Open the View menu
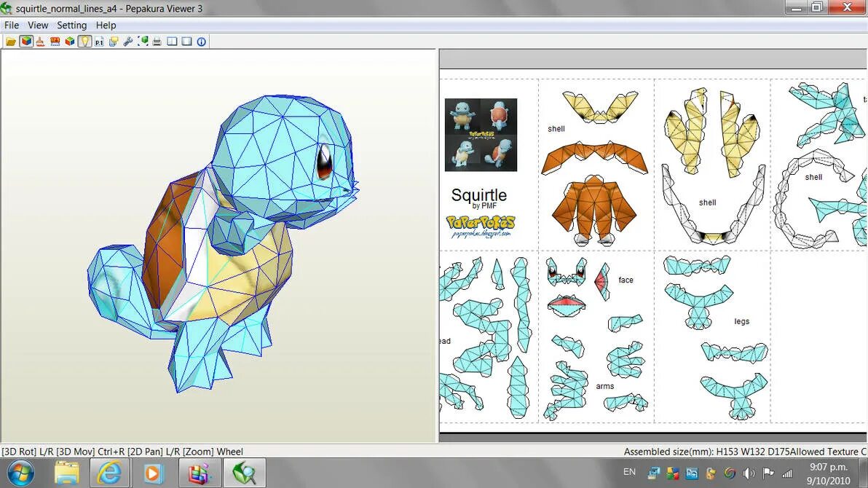Screen dimensions: 868x488 point(38,25)
